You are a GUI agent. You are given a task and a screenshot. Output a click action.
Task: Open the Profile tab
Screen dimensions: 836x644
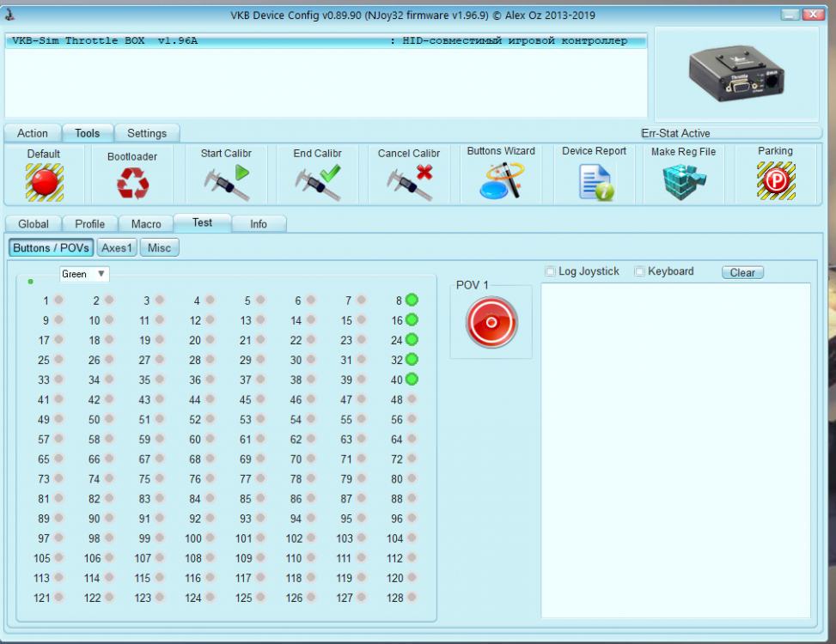click(x=89, y=224)
